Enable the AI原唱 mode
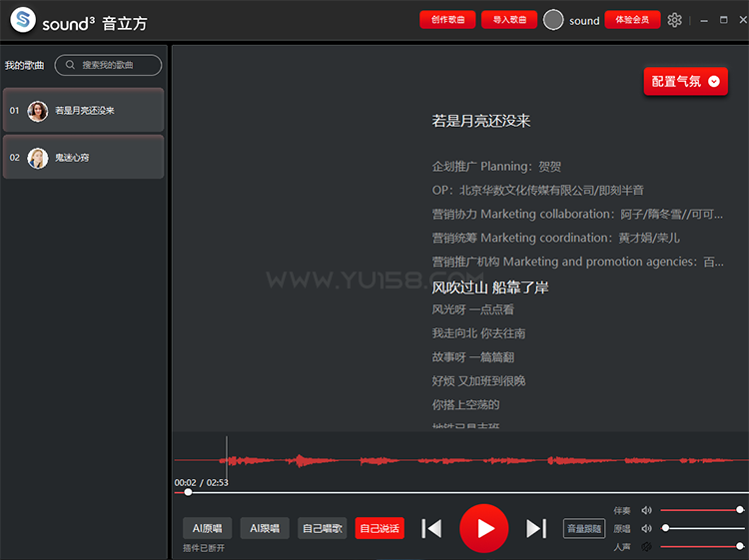Viewport: 749px width, 560px height. 208,528
